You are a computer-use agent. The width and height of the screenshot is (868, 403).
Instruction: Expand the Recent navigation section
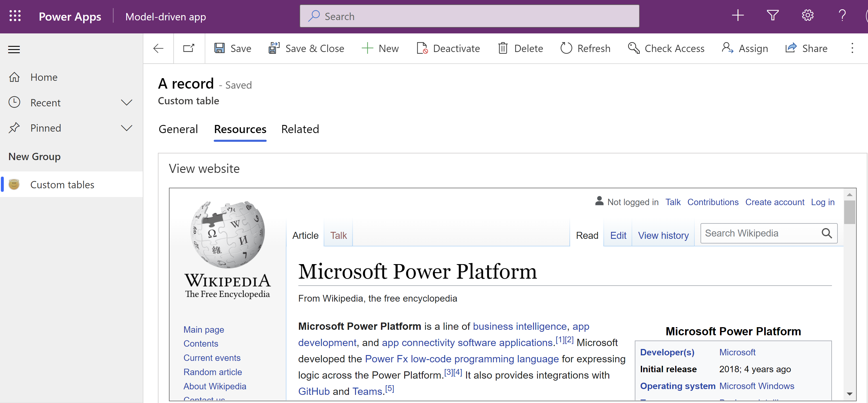(127, 102)
